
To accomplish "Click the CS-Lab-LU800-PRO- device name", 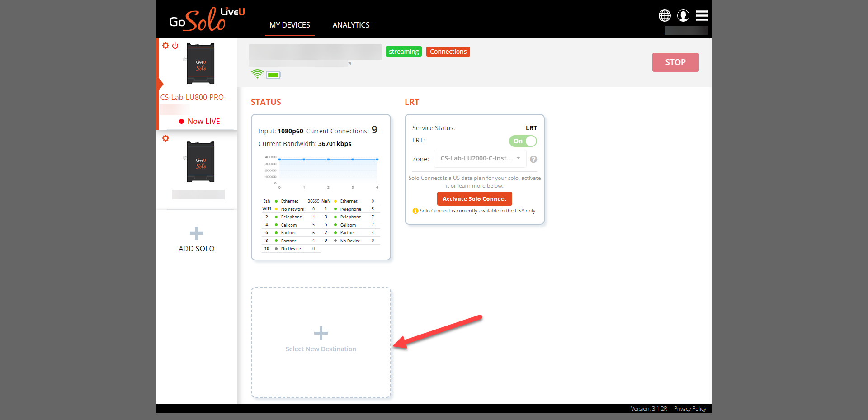I will (193, 97).
